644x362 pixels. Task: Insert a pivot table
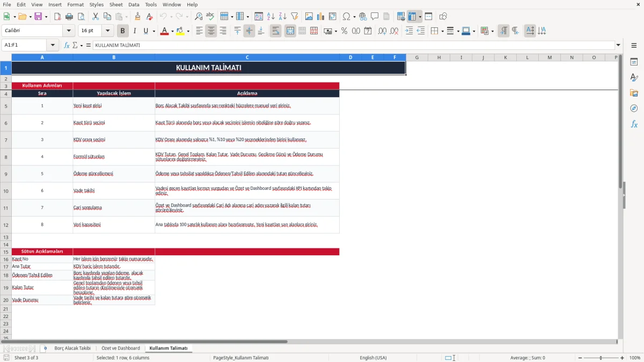[333, 17]
